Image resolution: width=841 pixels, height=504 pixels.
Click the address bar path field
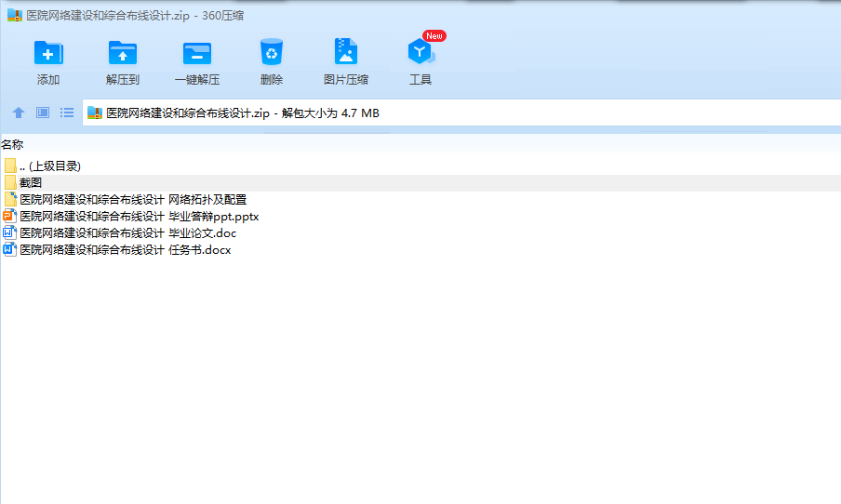(461, 113)
